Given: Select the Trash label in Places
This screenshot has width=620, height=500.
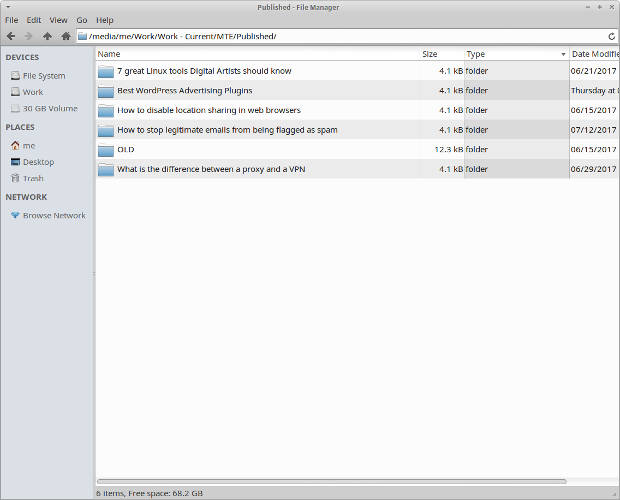Looking at the screenshot, I should click(33, 178).
